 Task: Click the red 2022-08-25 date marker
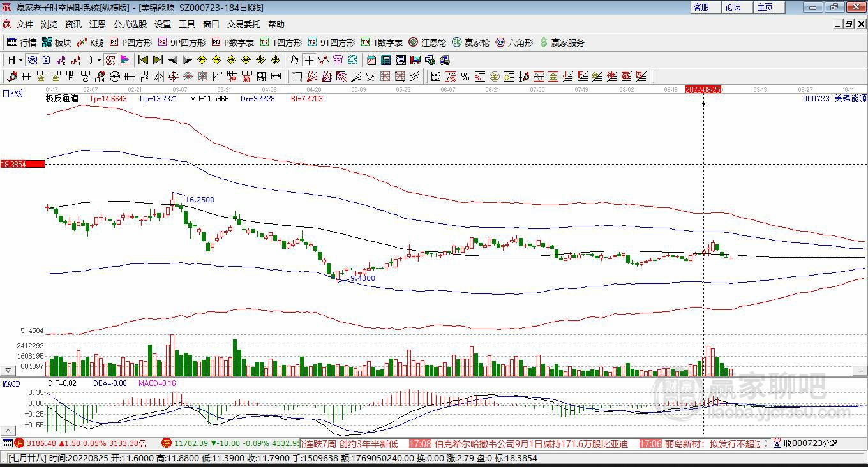(x=703, y=90)
